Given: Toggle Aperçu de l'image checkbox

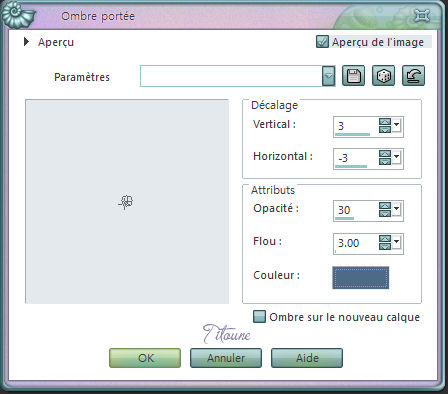Looking at the screenshot, I should [x=322, y=42].
